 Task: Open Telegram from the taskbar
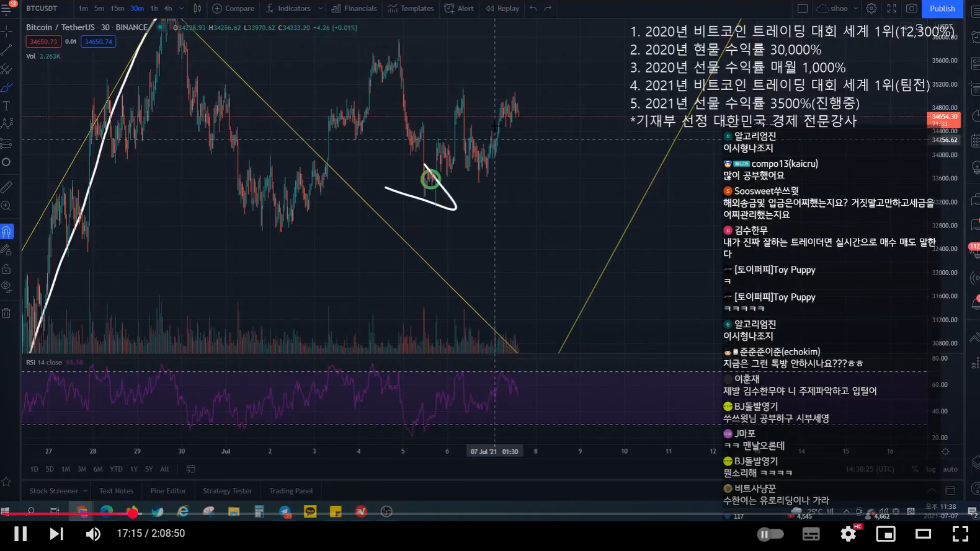pyautogui.click(x=285, y=511)
